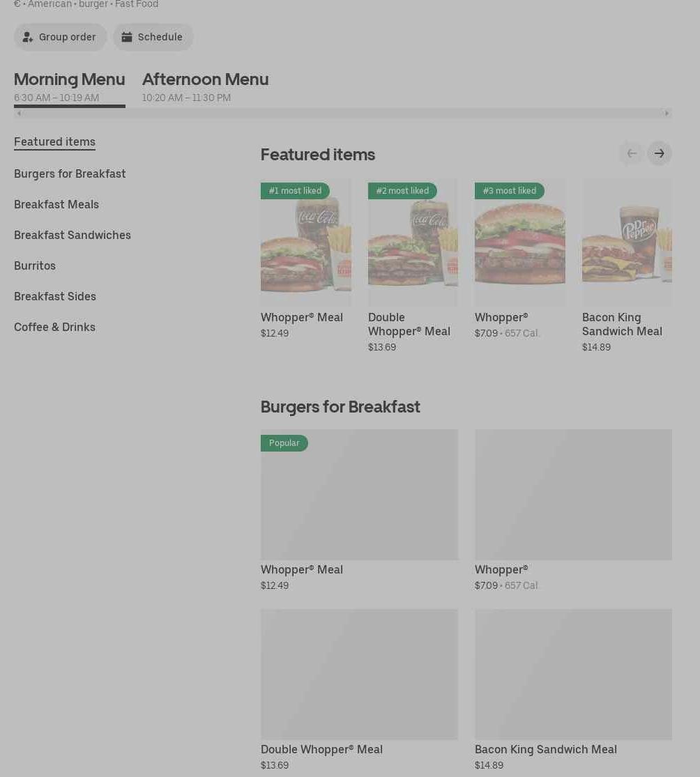The width and height of the screenshot is (700, 777).
Task: Open the #1 most liked Whopper Meal thumbnail
Action: (305, 244)
